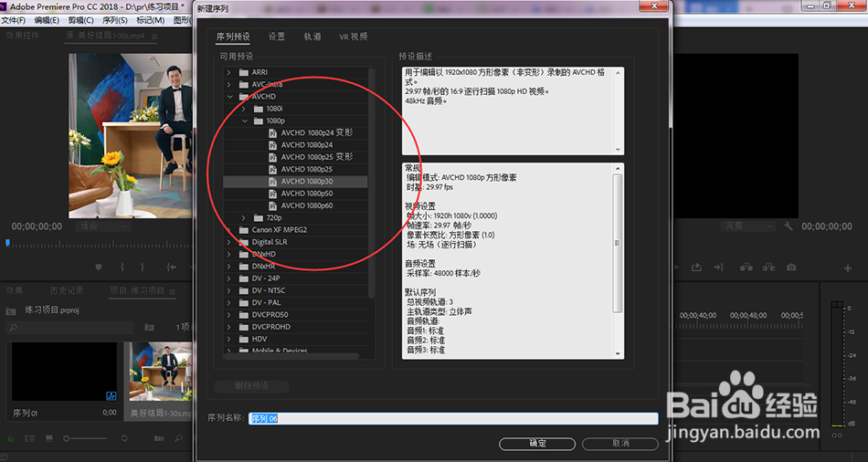The width and height of the screenshot is (868, 462).
Task: Switch to the 序列预设 tab
Action: click(233, 37)
